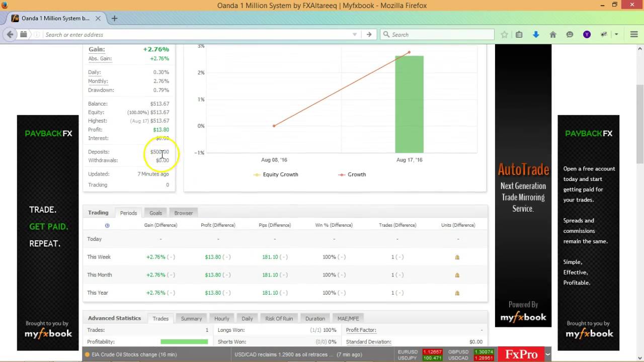
Task: Click the browser Back arrow button
Action: point(10,35)
